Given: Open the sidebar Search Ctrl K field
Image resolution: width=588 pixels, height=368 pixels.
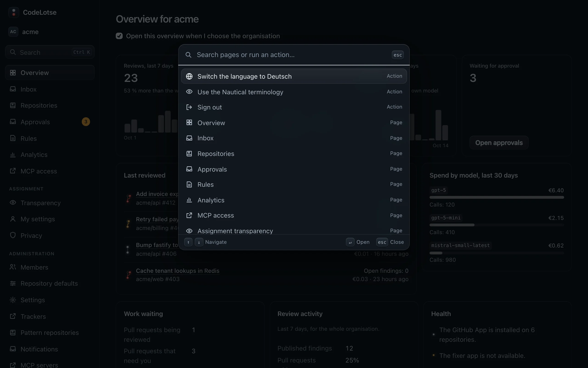Looking at the screenshot, I should click(x=50, y=52).
